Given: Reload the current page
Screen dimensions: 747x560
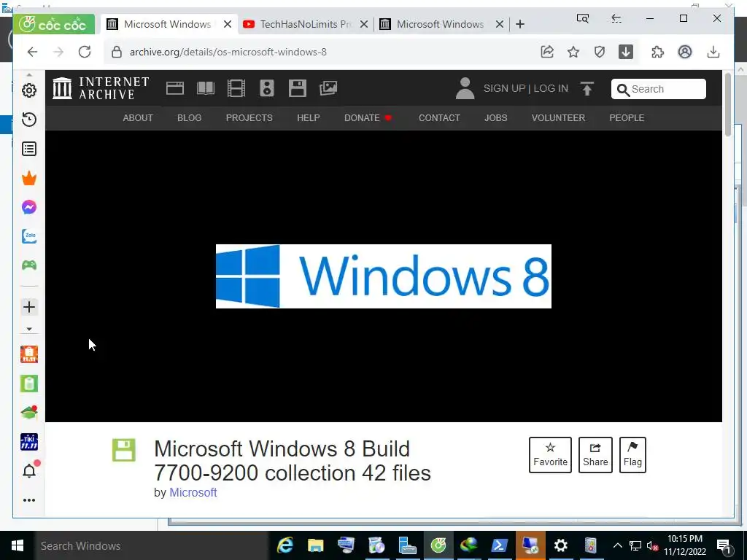Looking at the screenshot, I should pyautogui.click(x=85, y=52).
